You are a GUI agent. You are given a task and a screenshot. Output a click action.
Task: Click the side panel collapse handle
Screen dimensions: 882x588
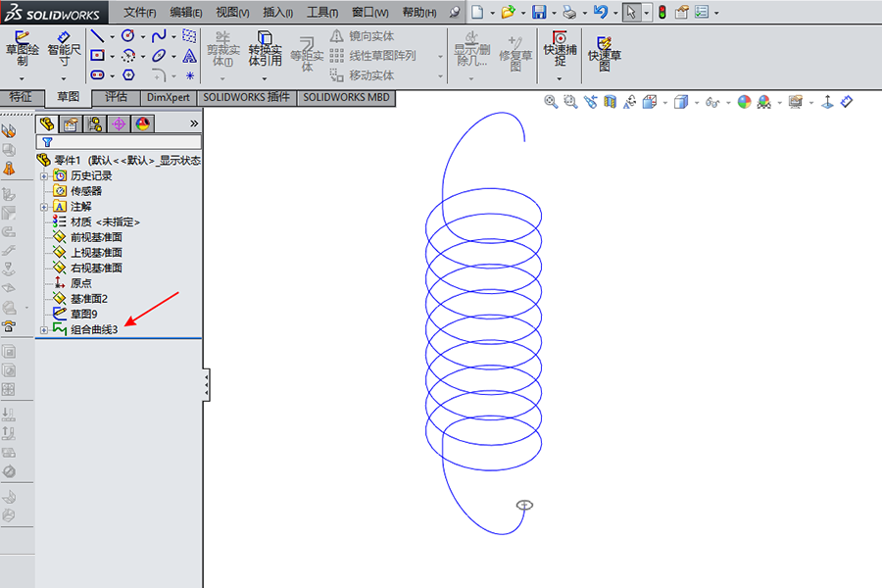(x=207, y=385)
